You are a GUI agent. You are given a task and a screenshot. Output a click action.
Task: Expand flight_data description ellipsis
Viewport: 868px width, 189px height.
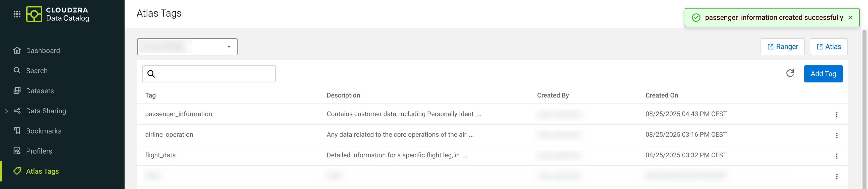tap(465, 155)
